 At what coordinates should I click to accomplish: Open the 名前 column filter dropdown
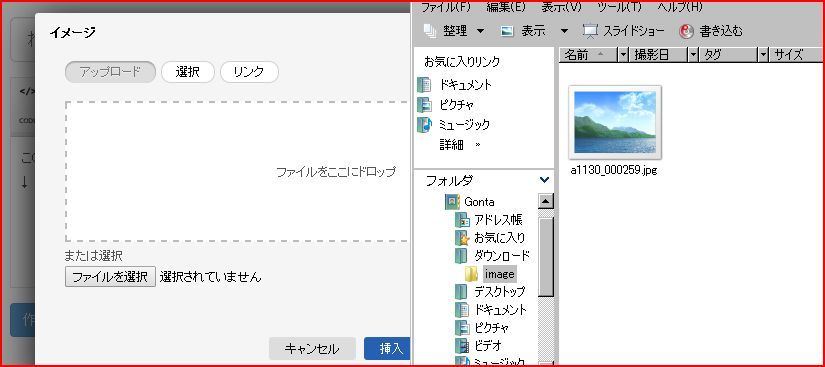tap(623, 55)
